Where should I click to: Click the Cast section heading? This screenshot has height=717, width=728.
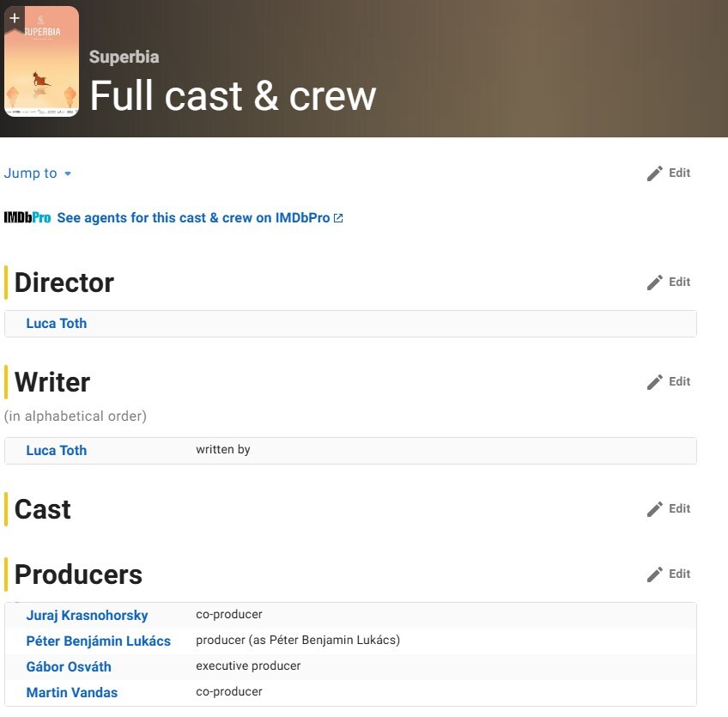pos(43,509)
